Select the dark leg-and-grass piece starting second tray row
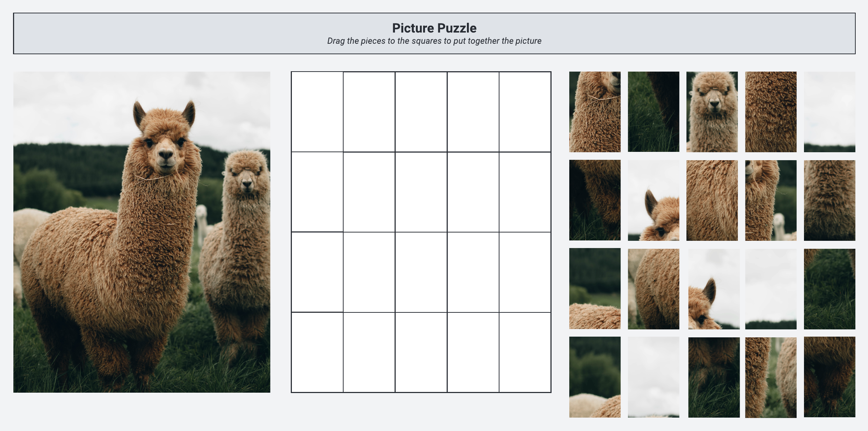868x431 pixels. [x=595, y=200]
